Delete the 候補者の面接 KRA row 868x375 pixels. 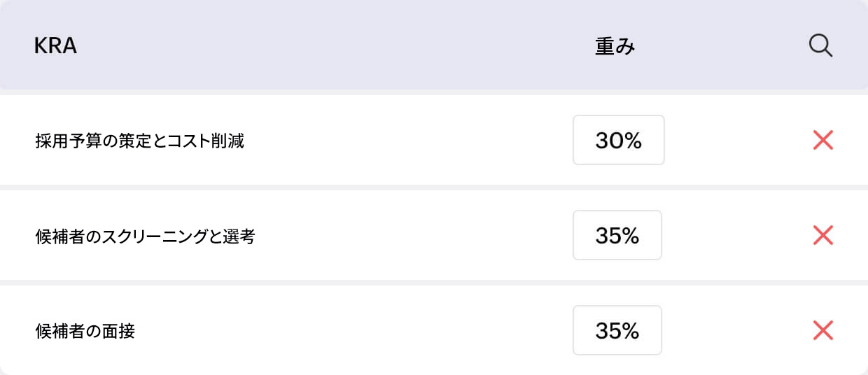tap(823, 330)
